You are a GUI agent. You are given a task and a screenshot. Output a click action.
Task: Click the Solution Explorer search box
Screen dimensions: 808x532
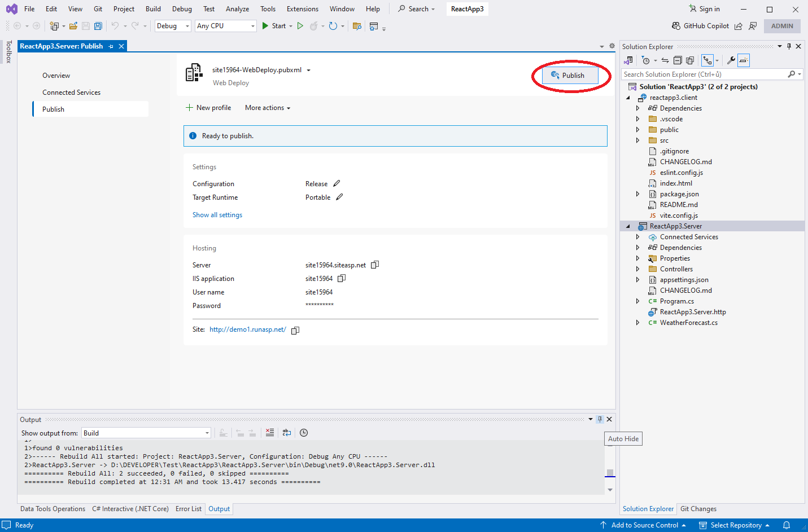705,74
